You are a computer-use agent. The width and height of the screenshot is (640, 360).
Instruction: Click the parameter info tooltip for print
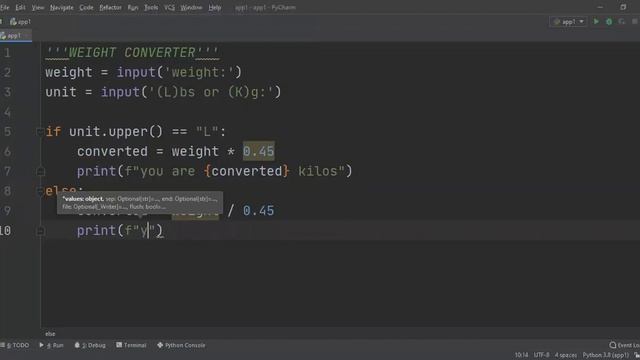[140, 203]
